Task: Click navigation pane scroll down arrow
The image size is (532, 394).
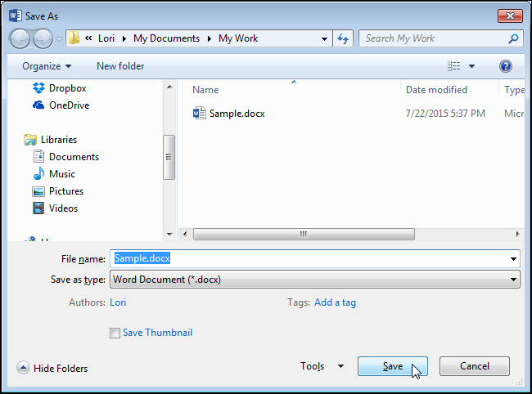Action: click(169, 234)
